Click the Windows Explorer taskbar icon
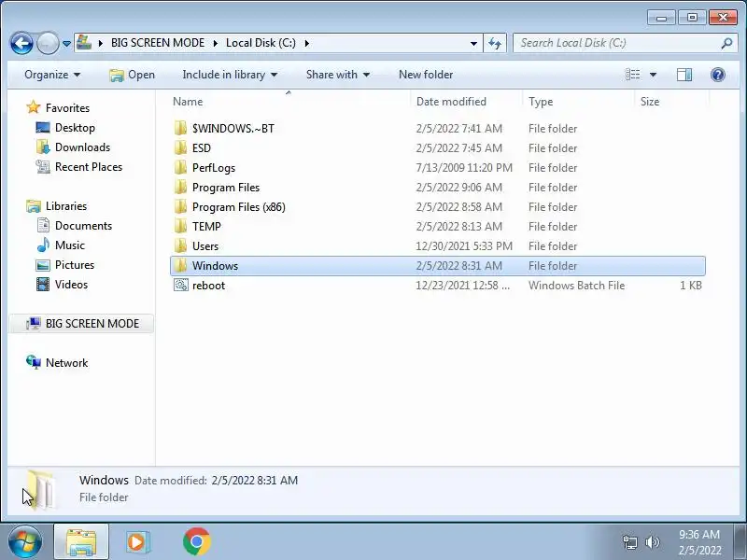747x560 pixels. point(81,542)
